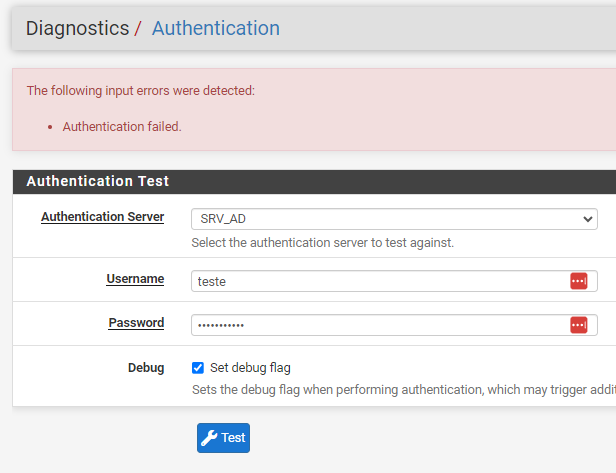Image resolution: width=616 pixels, height=473 pixels.
Task: Click the password manager icon in Password field
Action: coord(578,325)
